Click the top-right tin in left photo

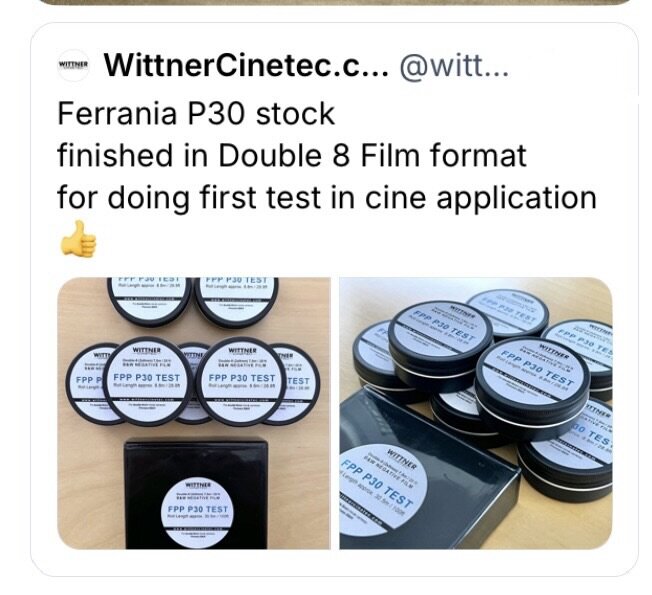click(236, 302)
